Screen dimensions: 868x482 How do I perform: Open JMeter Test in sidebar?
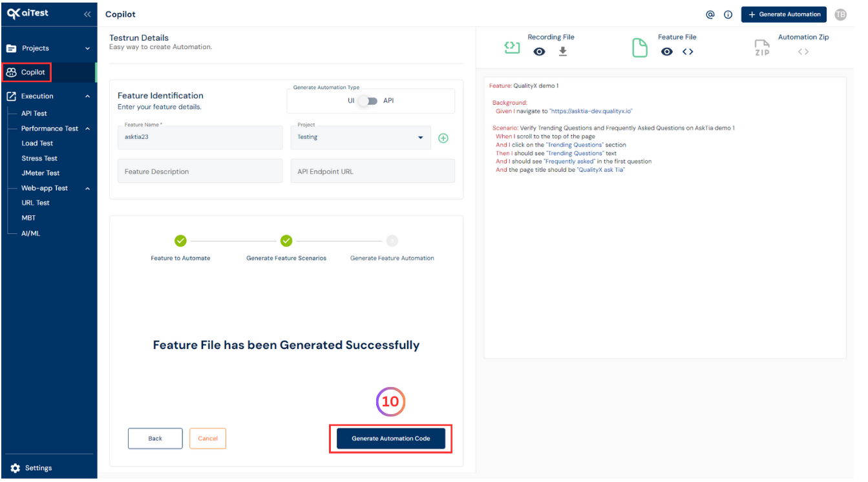41,173
